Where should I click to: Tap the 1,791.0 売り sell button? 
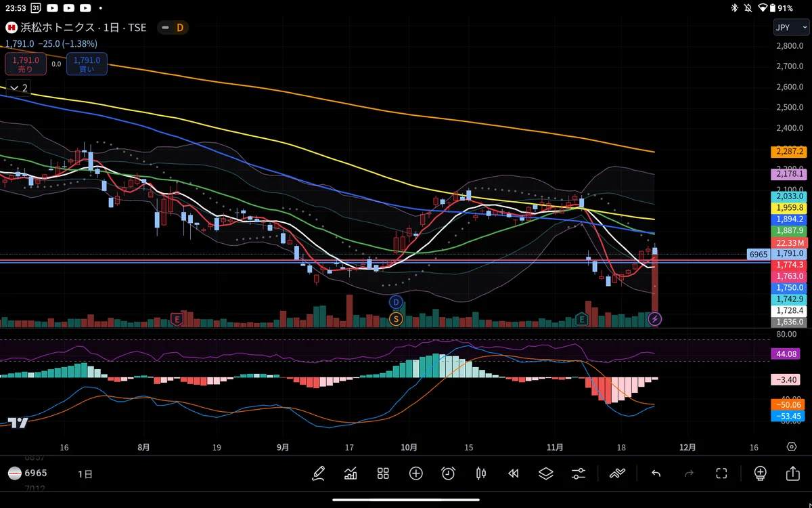[x=26, y=64]
